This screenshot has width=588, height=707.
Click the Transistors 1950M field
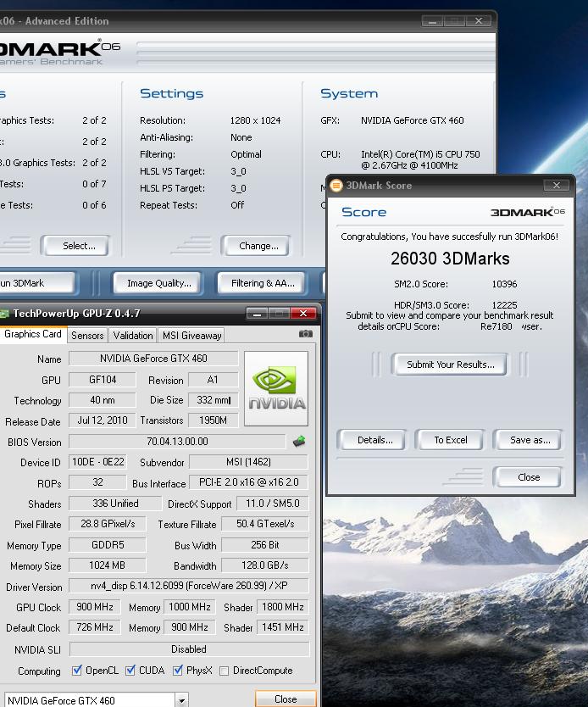pos(214,420)
